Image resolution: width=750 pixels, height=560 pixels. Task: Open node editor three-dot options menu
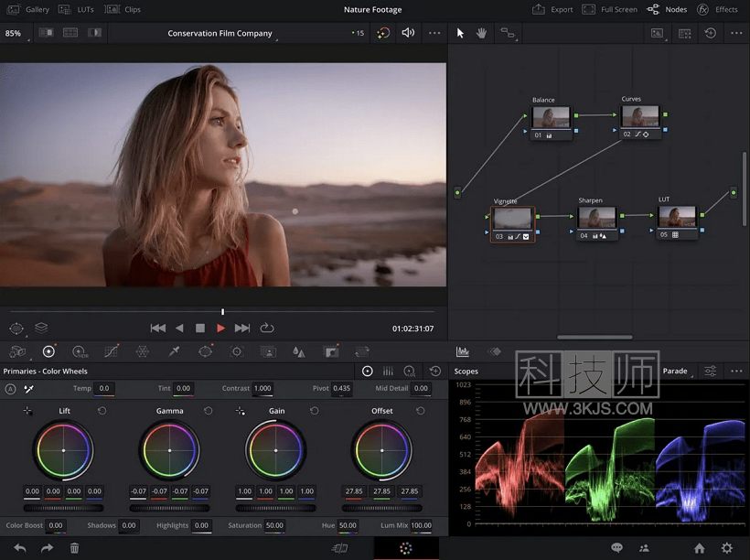[736, 33]
